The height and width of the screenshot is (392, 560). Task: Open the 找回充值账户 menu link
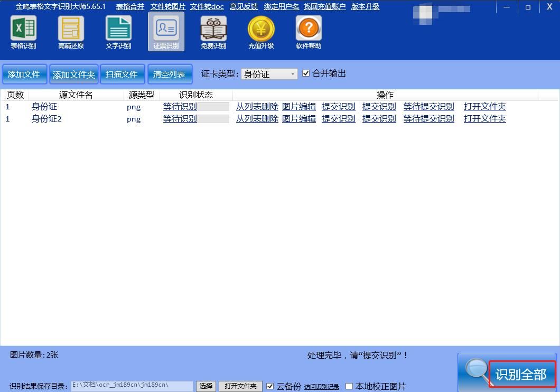click(x=325, y=6)
